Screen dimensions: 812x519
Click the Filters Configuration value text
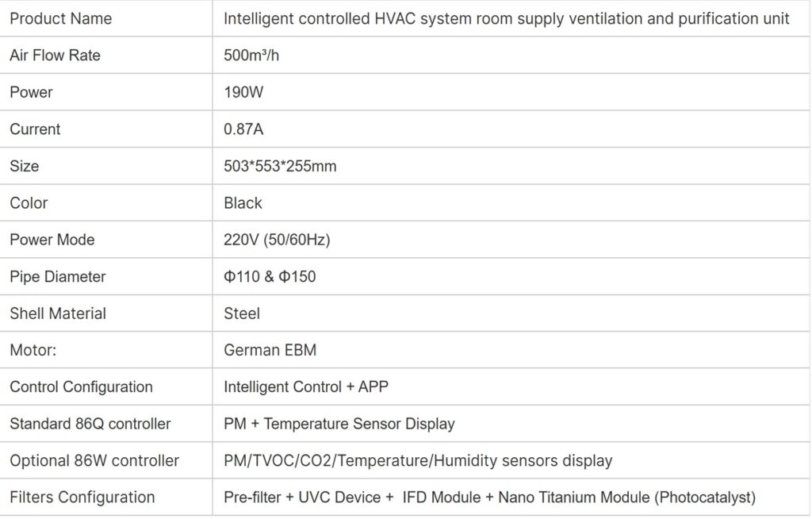[489, 498]
